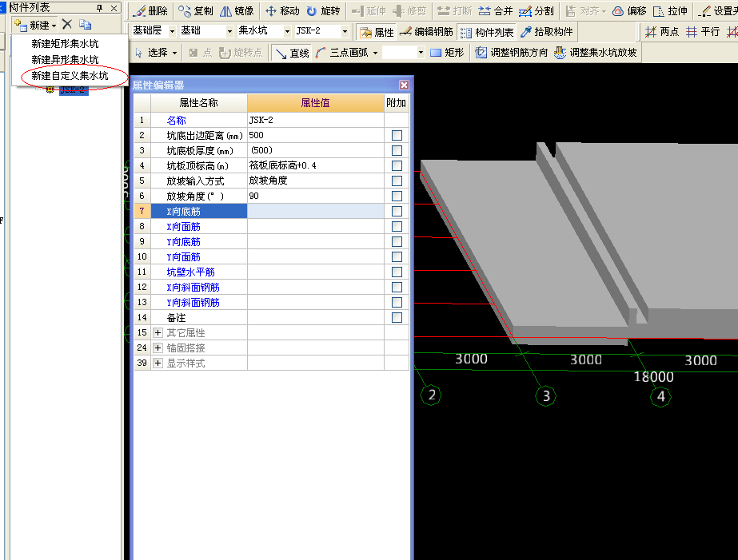Tick the 附加 checkbox for X向底筋
Image resolution: width=738 pixels, height=560 pixels.
(x=397, y=211)
